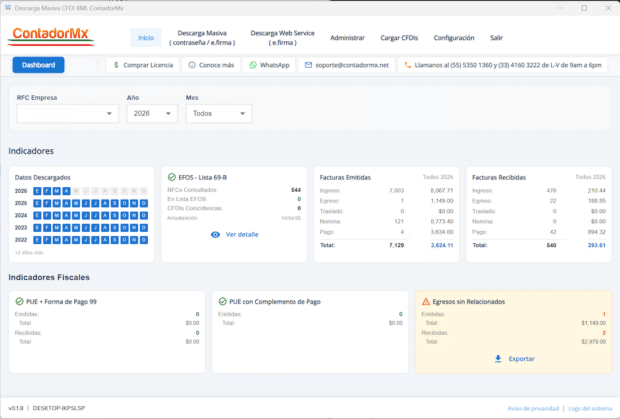The image size is (620, 419).
Task: Click the Actualización date 14/04/26
Action: [291, 218]
